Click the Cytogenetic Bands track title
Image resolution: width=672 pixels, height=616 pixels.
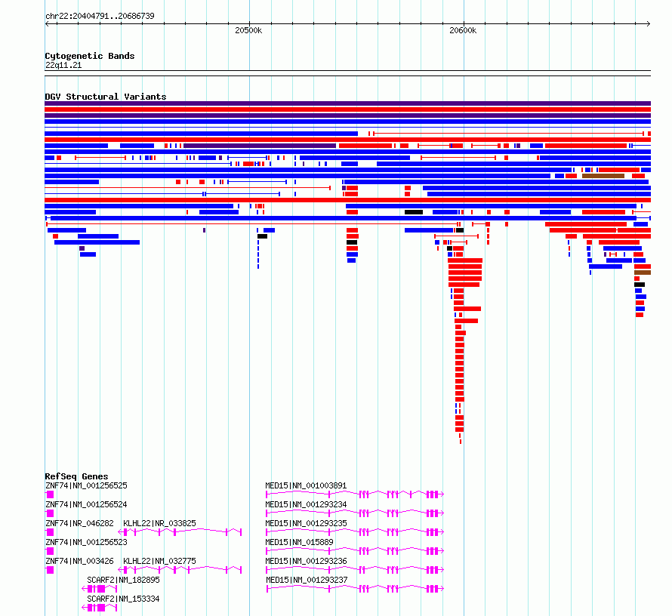point(90,56)
